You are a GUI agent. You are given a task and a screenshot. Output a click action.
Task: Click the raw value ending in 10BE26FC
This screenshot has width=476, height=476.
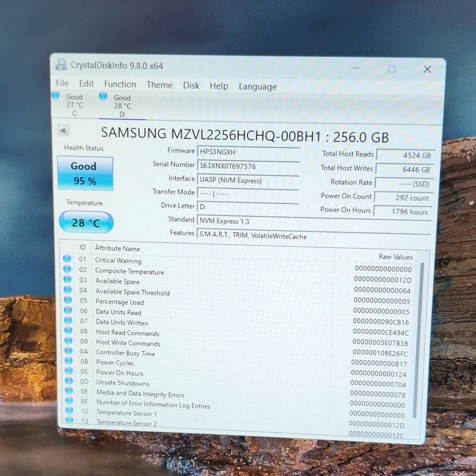pyautogui.click(x=380, y=354)
